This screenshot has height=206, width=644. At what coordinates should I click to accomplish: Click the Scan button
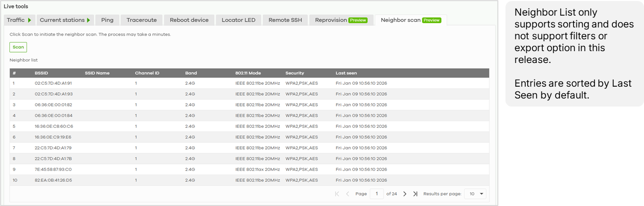(x=18, y=47)
